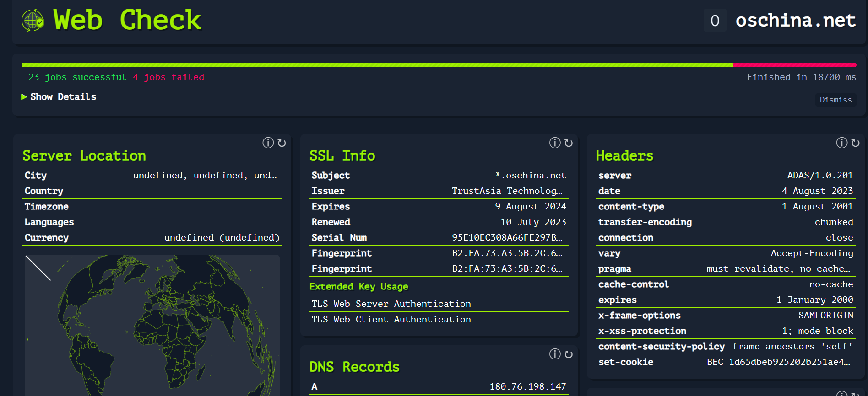Select DNS A record 180.76.198.147

(x=439, y=387)
